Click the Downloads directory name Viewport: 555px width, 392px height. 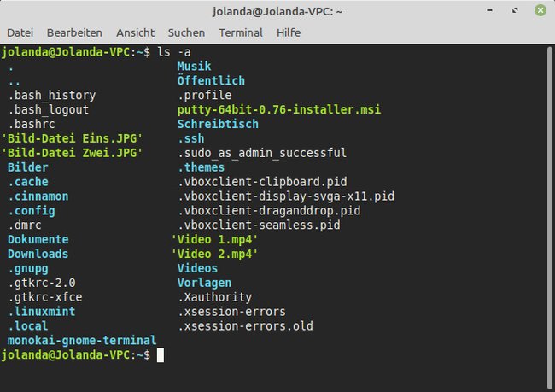[38, 254]
